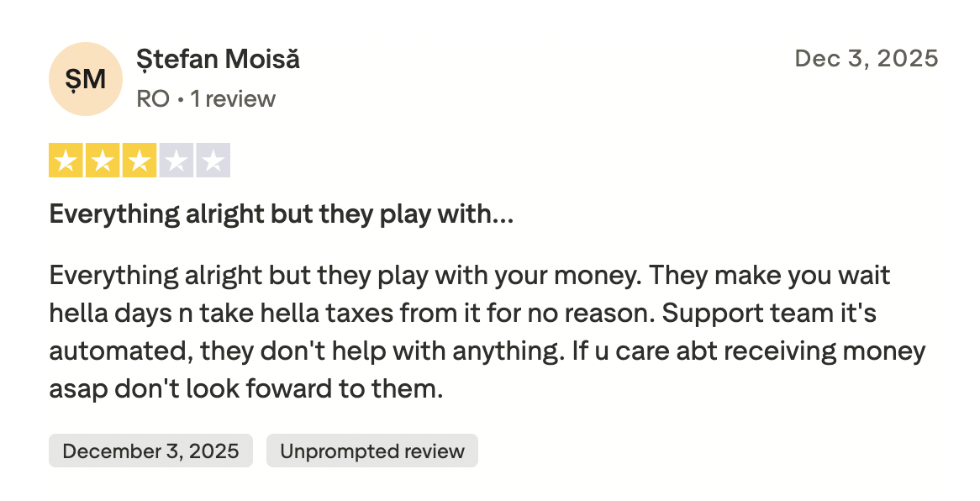The width and height of the screenshot is (980, 501).
Task: Click the second yellow rating star
Action: pos(103,161)
